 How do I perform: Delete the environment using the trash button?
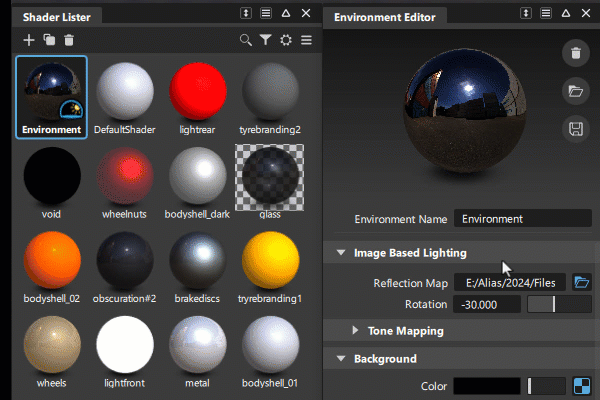tap(576, 53)
